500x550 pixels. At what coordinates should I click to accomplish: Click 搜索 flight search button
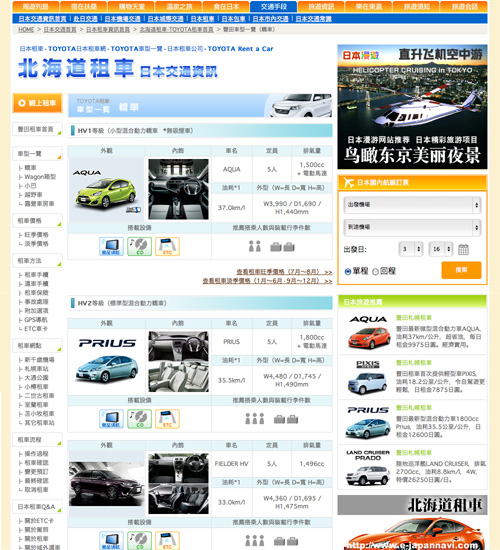(461, 270)
